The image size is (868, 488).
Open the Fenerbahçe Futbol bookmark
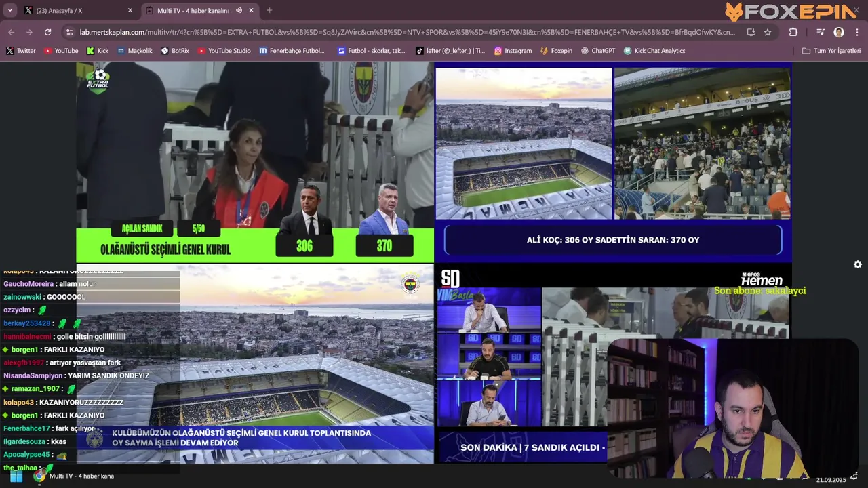(x=292, y=51)
